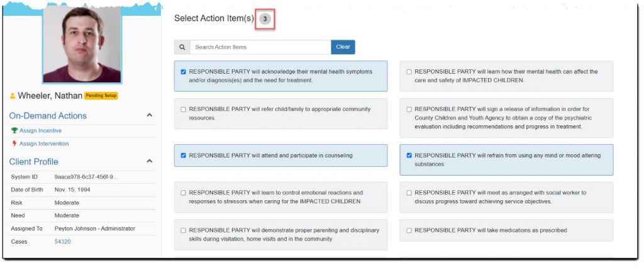The width and height of the screenshot is (644, 267).
Task: Check the take medications as prescribed box
Action: point(409,230)
